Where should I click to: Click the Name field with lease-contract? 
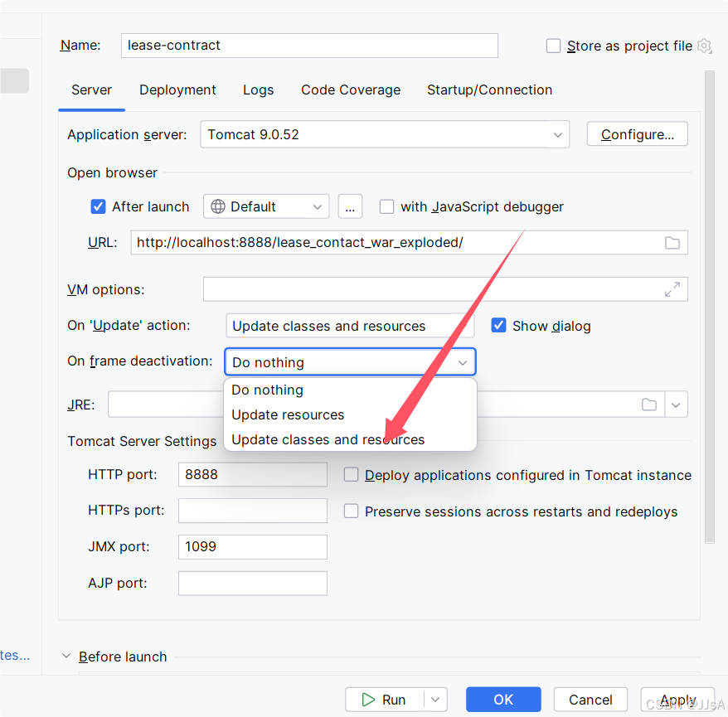point(309,46)
